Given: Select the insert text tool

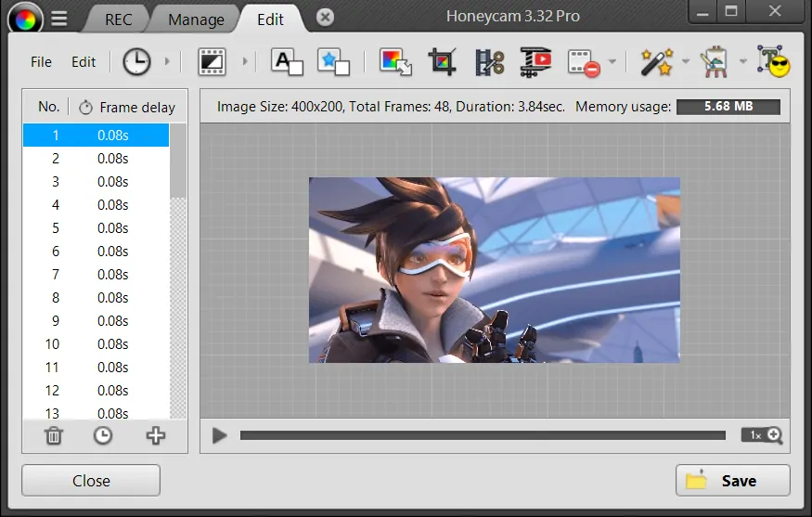Looking at the screenshot, I should pyautogui.click(x=287, y=62).
